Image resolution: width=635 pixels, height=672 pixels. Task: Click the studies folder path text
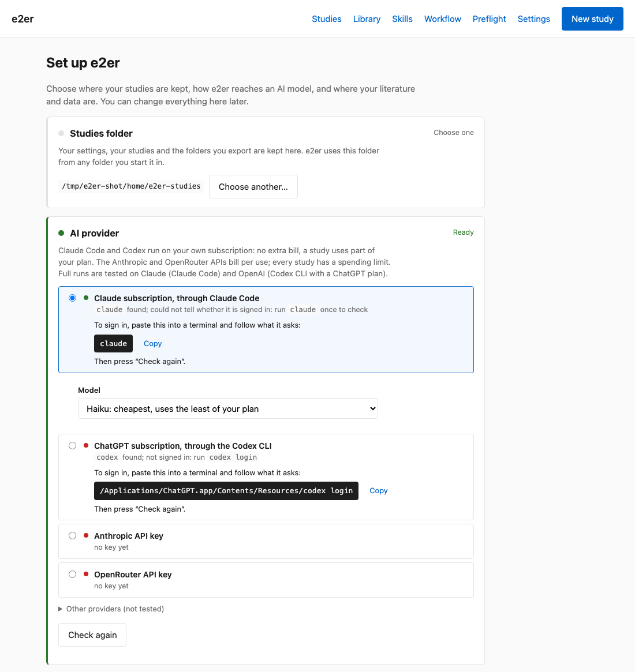(x=131, y=186)
